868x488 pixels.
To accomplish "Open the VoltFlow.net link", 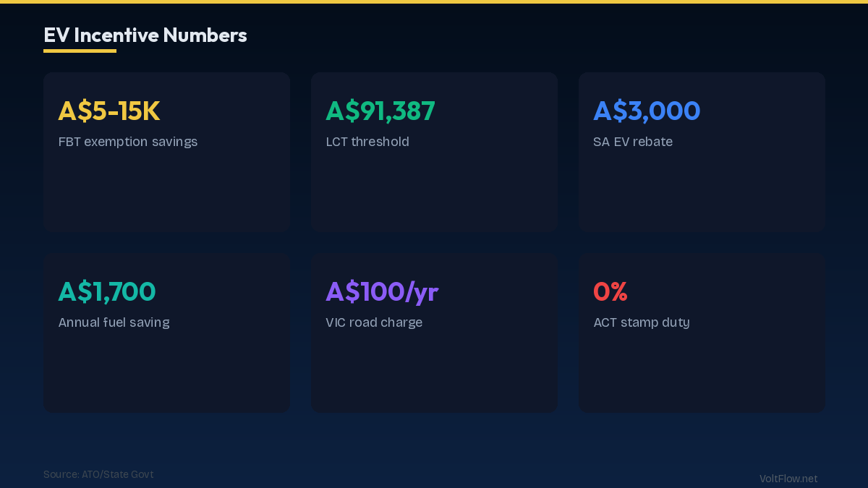I will [788, 479].
